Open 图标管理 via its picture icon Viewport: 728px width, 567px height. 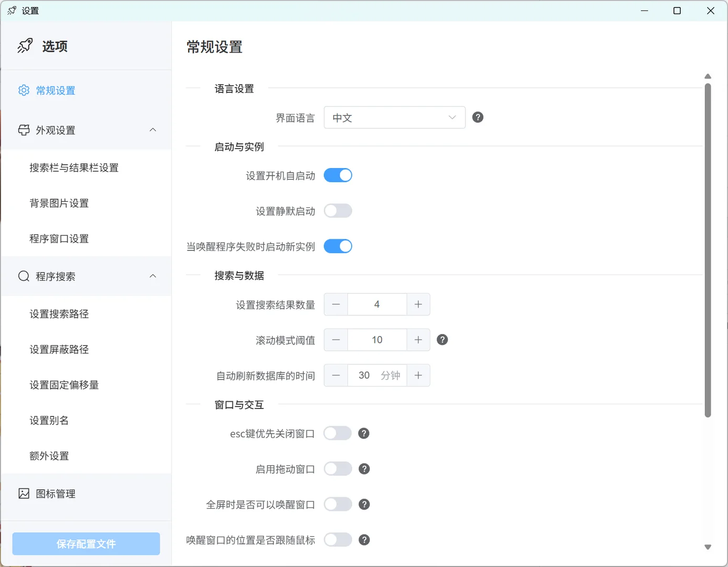[x=23, y=493]
